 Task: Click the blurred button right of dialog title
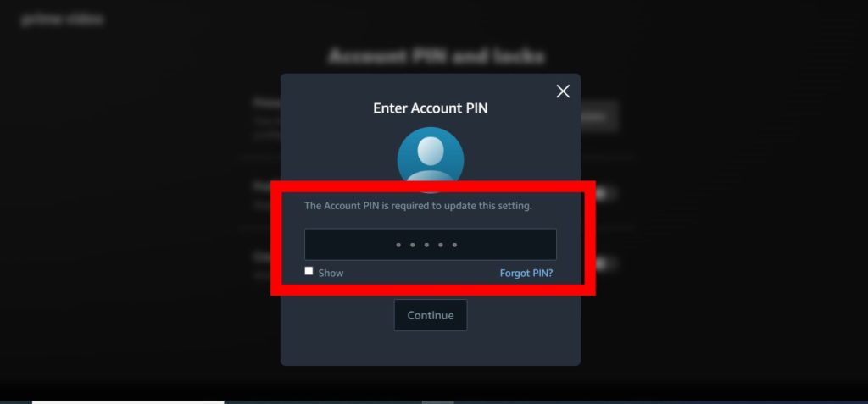coord(599,117)
